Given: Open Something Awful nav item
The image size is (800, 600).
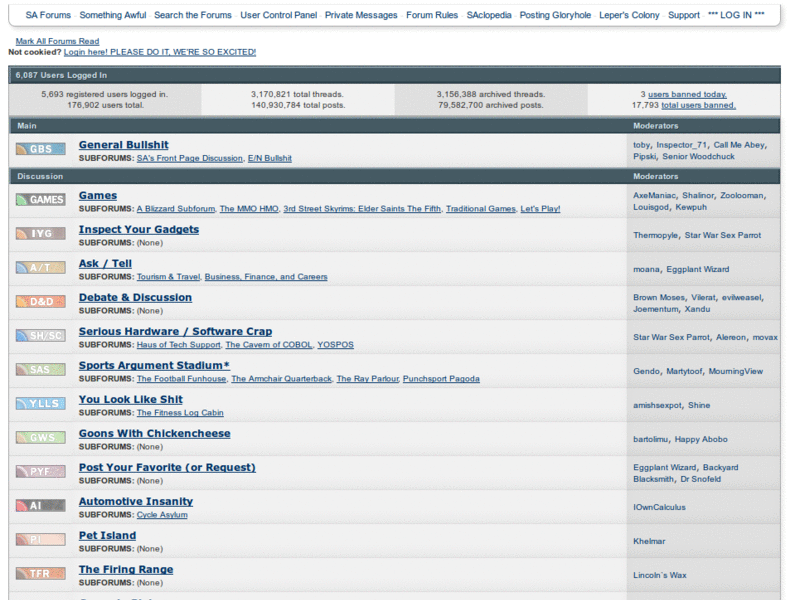Looking at the screenshot, I should point(113,15).
